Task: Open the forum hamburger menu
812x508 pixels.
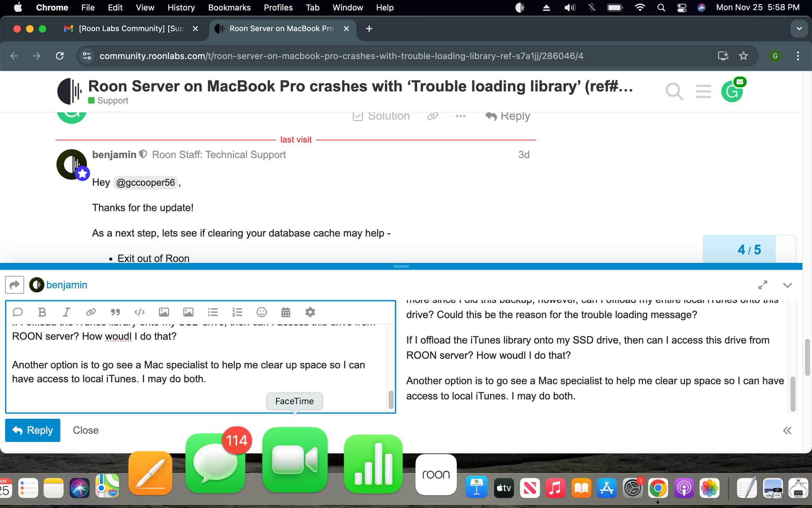Action: point(703,91)
